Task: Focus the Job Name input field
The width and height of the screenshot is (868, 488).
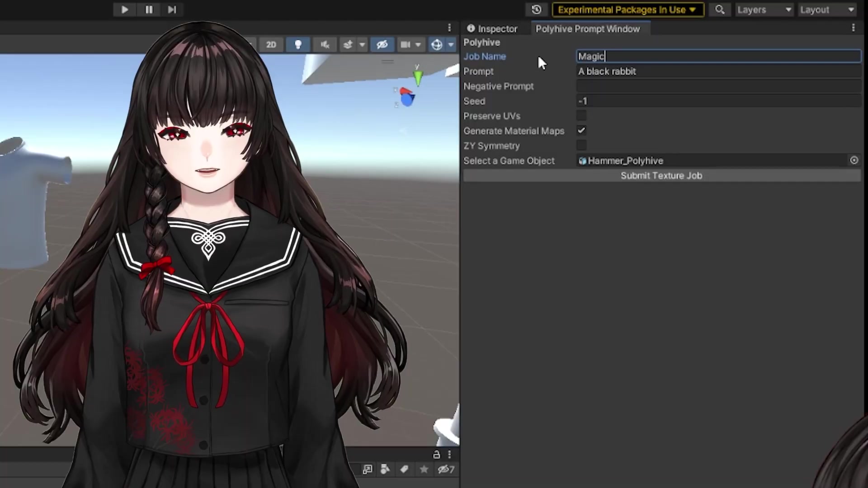Action: coord(719,56)
